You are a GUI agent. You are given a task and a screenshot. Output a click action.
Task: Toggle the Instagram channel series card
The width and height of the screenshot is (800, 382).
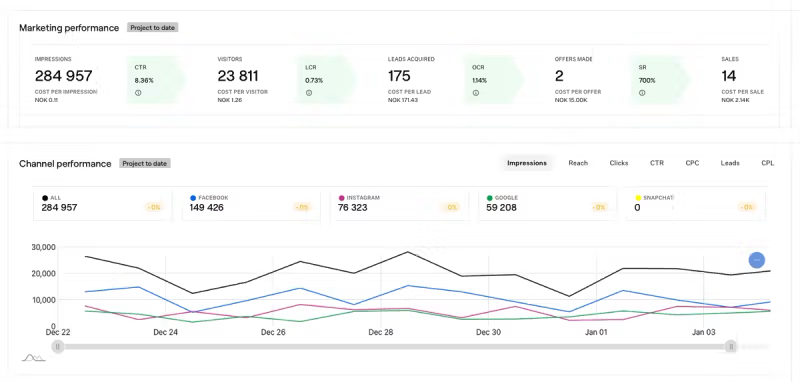tap(399, 206)
